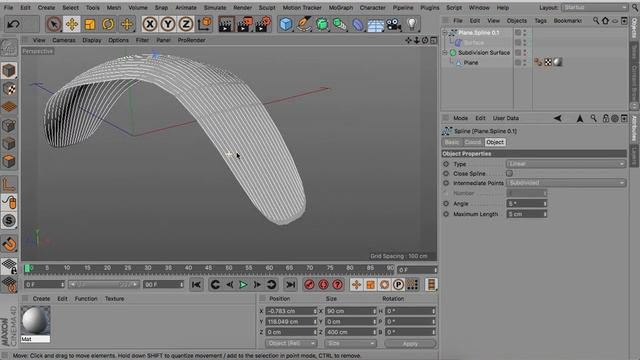
Task: Open the Object manager Tags menu
Action: tap(540, 20)
